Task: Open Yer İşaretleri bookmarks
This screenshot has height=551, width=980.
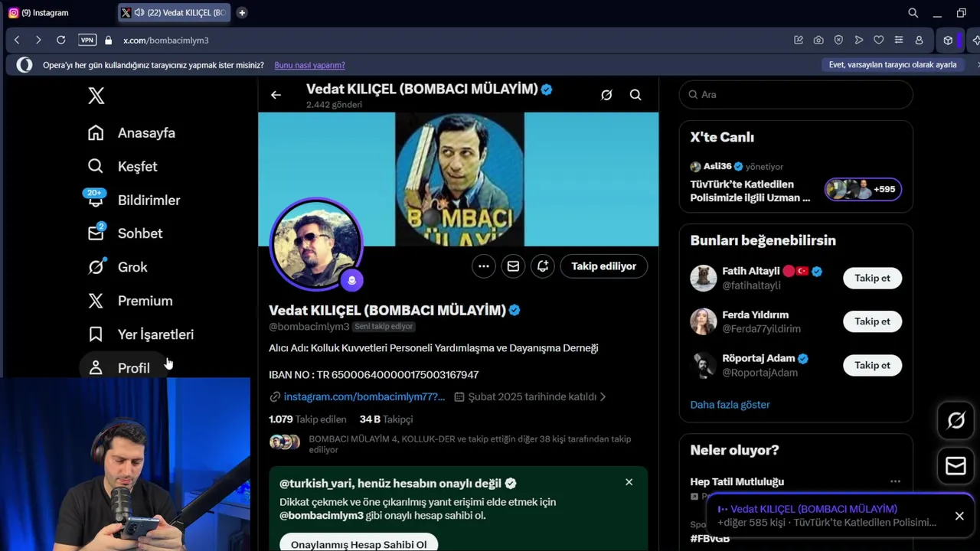Action: coord(140,334)
